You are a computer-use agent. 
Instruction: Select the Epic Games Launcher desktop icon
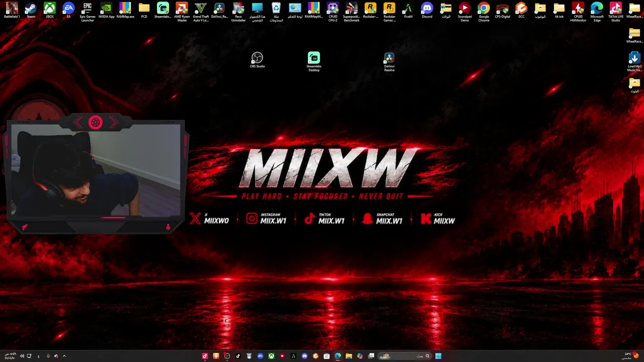pos(88,12)
